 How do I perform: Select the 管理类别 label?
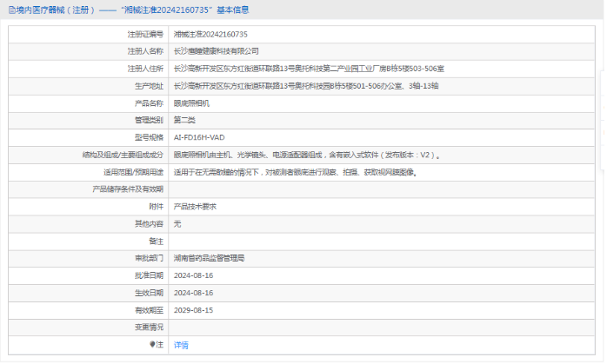pyautogui.click(x=149, y=120)
